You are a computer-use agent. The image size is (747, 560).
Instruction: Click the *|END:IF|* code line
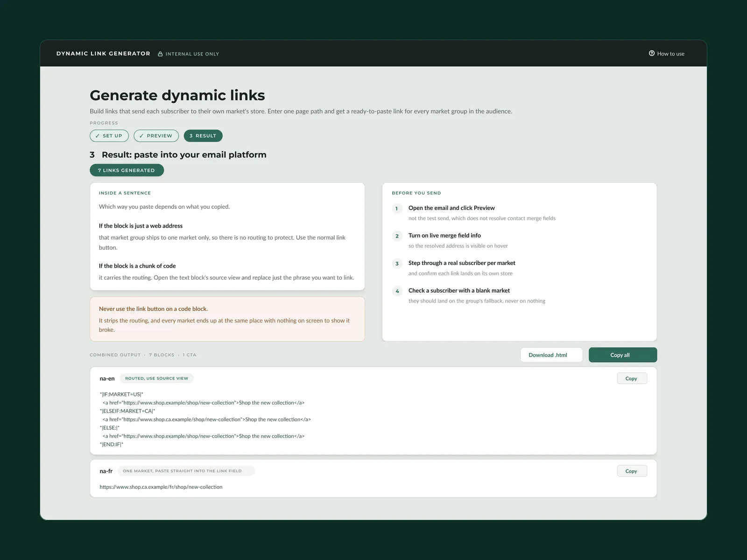point(112,445)
